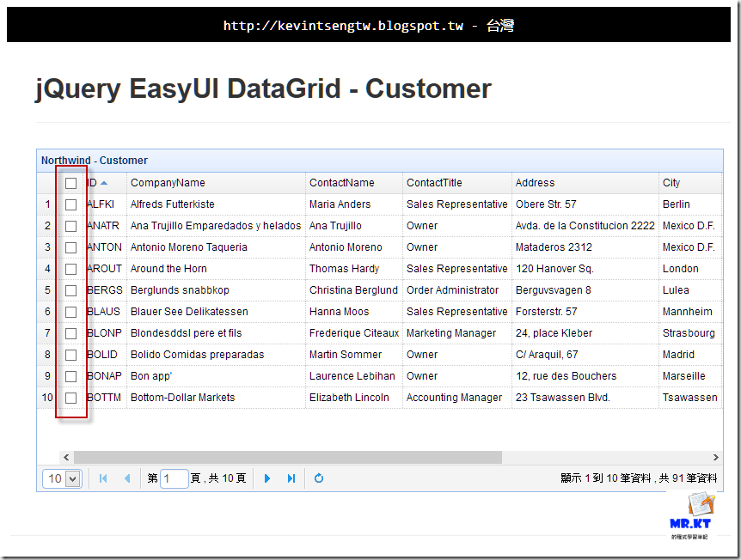The image size is (741, 560).
Task: Check the BERGS row checkbox
Action: pos(70,290)
